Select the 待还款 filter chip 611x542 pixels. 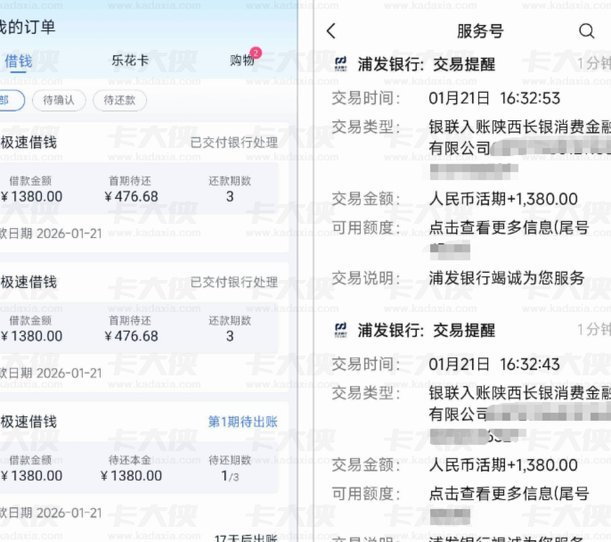pos(120,100)
